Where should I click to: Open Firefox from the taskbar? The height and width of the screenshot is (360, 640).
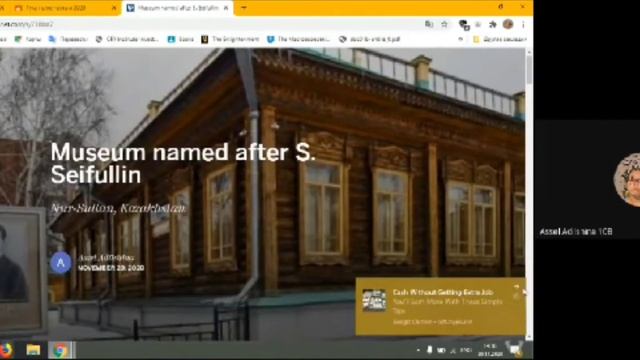5,350
